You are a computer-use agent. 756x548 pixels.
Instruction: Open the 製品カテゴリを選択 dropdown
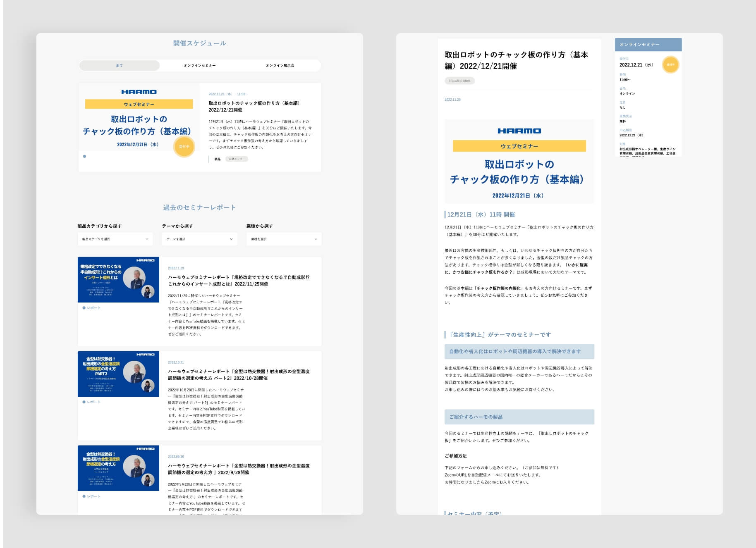coord(115,239)
